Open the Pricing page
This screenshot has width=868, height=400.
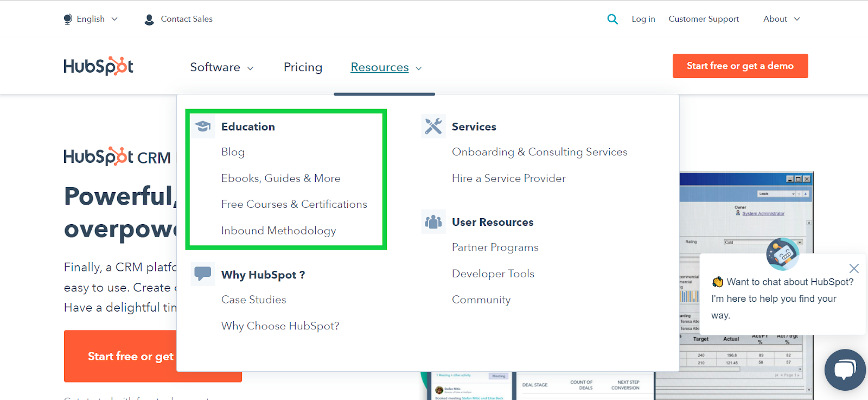click(x=303, y=67)
